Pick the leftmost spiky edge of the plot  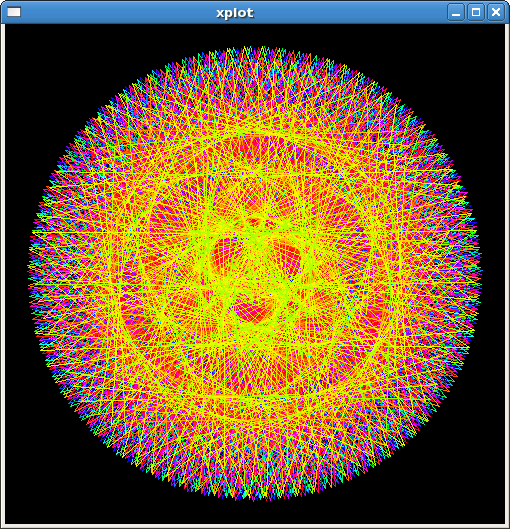pyautogui.click(x=30, y=273)
